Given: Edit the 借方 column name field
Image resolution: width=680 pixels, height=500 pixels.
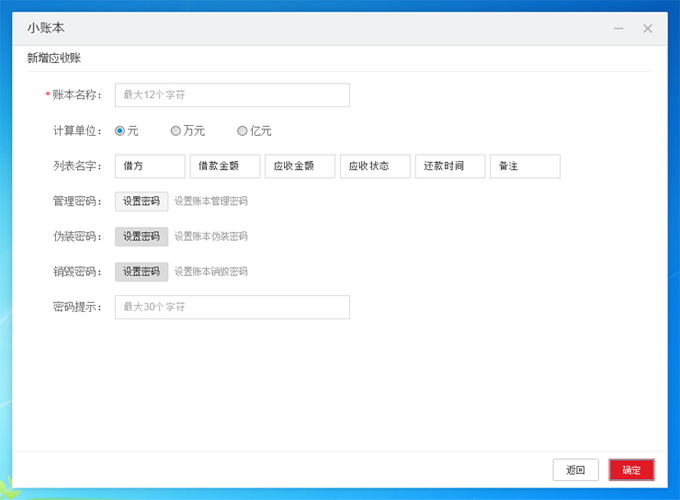Looking at the screenshot, I should click(150, 166).
